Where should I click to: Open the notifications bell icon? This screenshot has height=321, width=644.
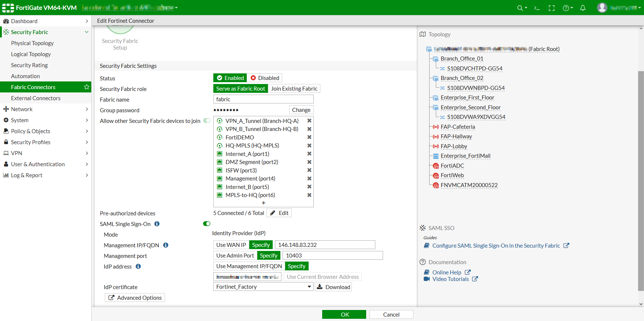(x=583, y=8)
